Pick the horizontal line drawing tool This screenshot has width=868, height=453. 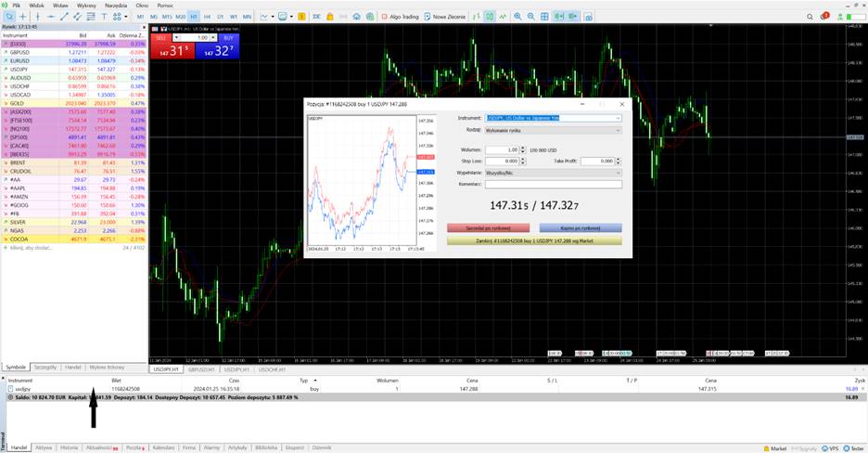pyautogui.click(x=51, y=17)
